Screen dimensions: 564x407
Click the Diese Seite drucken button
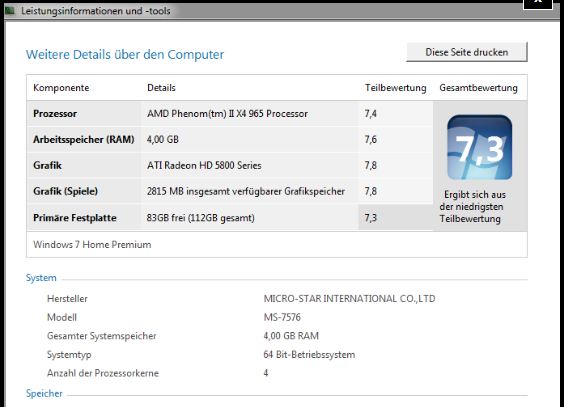[x=467, y=52]
